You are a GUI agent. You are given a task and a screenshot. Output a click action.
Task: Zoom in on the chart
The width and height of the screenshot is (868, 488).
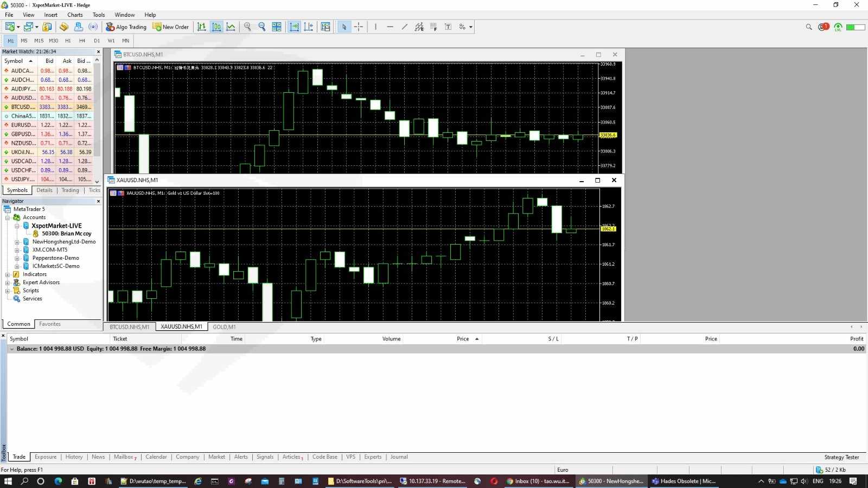248,27
